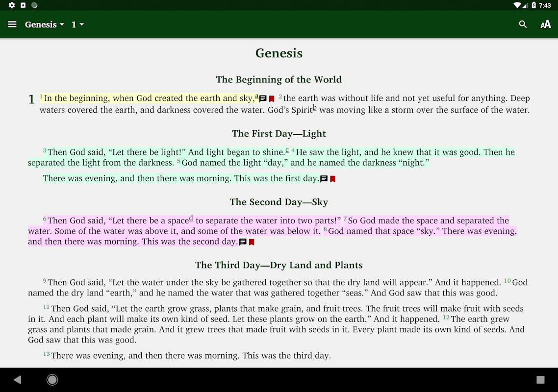
Task: Tap the red bookmark after verse 1
Action: click(x=272, y=99)
